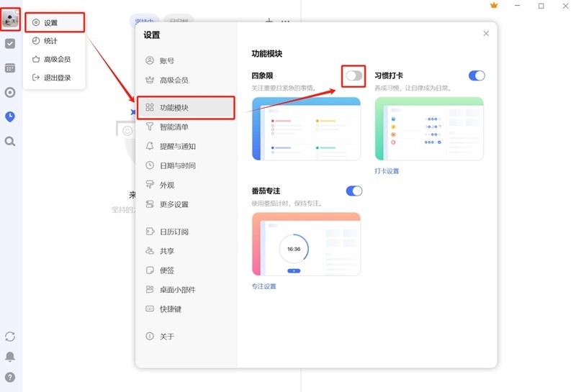This screenshot has width=576, height=392.
Task: Open the help question mark icon
Action: (10, 377)
